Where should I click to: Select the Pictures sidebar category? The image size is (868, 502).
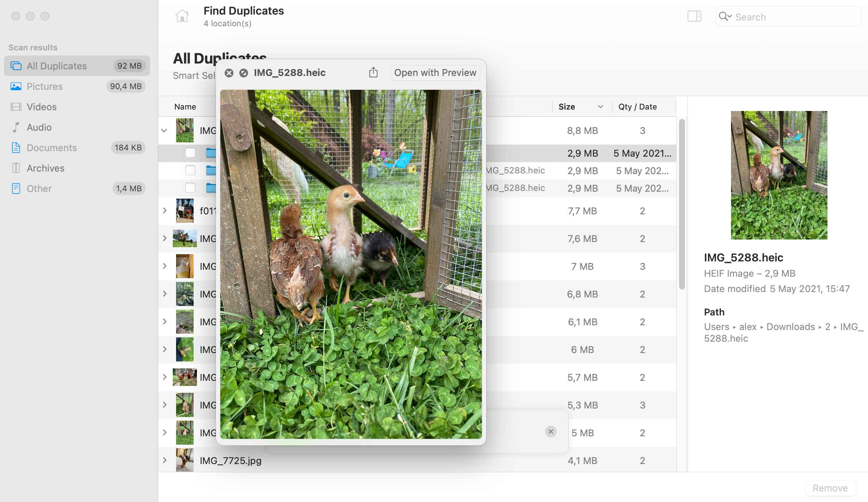coord(44,86)
